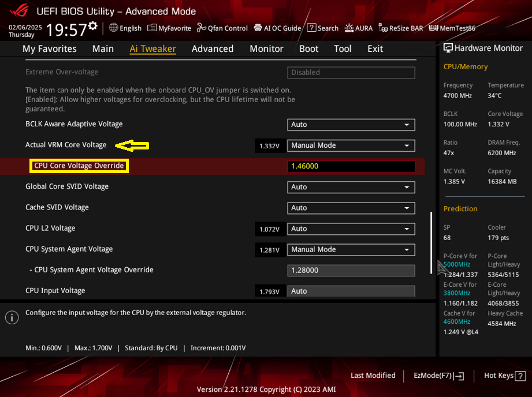Open the Qfan Control utility

(x=222, y=28)
